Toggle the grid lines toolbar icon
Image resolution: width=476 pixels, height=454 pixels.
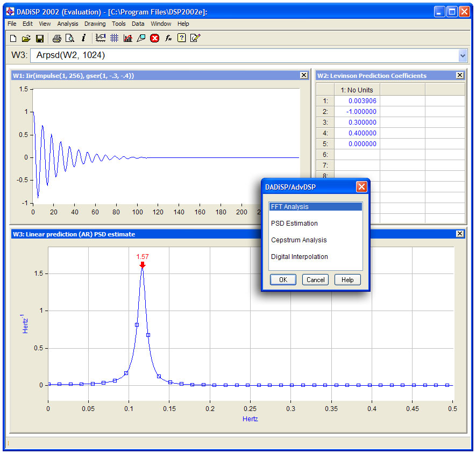[115, 38]
